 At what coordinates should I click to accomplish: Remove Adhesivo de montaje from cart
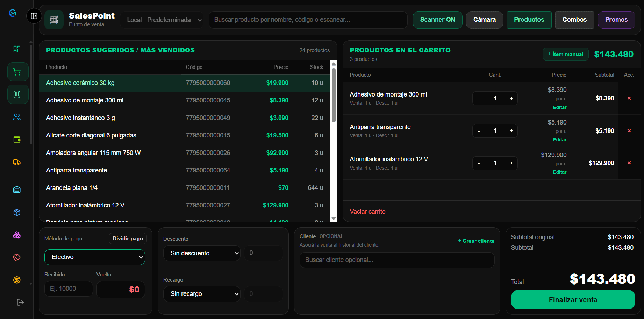[629, 98]
